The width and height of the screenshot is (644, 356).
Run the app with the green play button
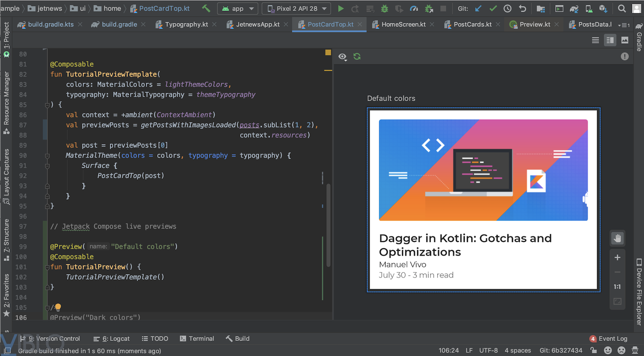tap(340, 9)
